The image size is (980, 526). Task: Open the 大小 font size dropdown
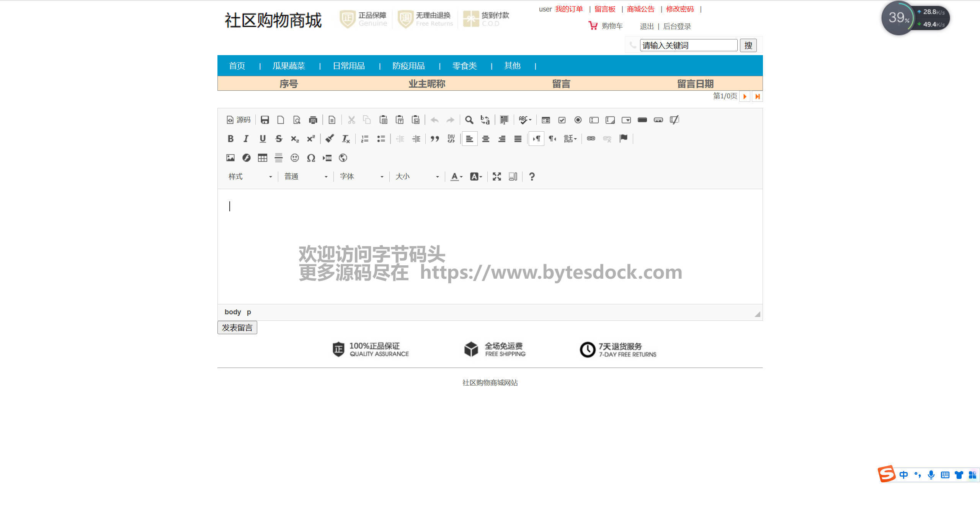click(416, 176)
